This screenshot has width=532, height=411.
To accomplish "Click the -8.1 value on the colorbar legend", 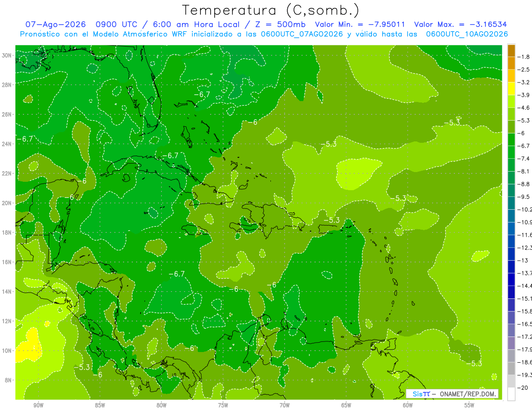I will pos(524,171).
